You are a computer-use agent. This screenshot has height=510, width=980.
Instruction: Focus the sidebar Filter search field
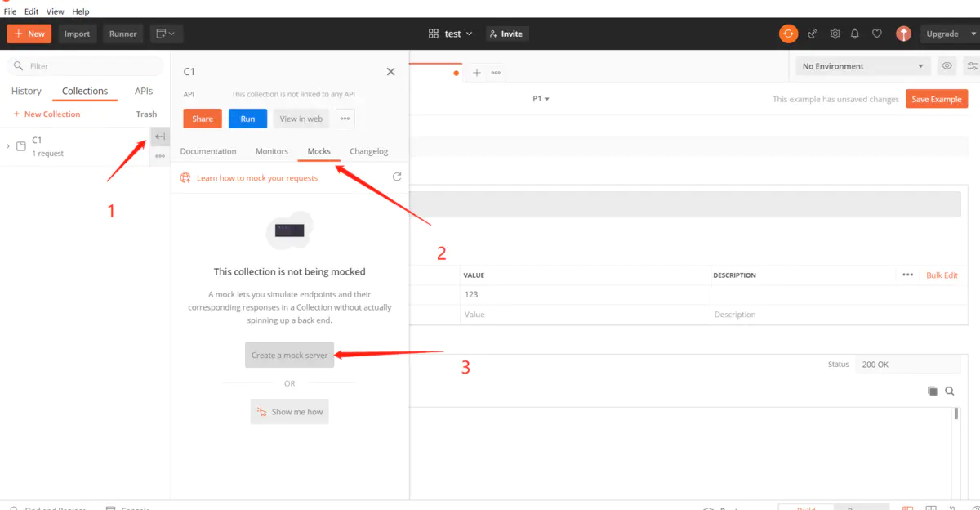85,66
